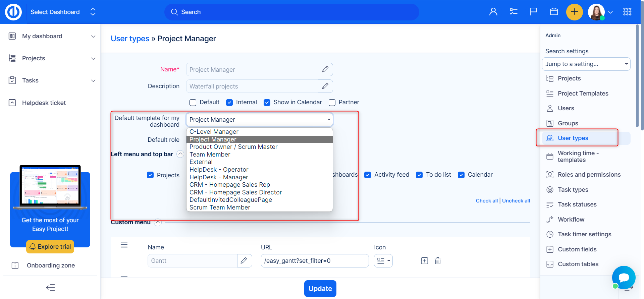Open the Icon picker dropdown for Gantt

click(x=383, y=261)
